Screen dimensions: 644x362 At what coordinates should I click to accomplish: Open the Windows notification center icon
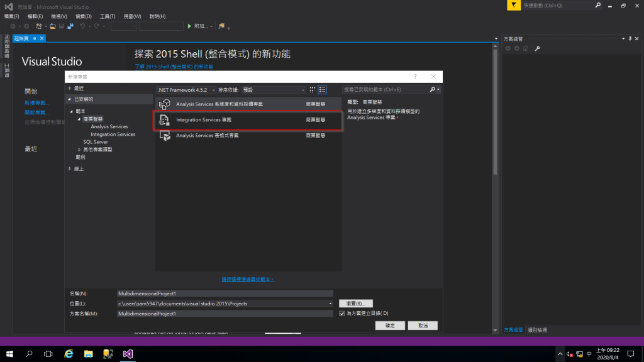coord(631,354)
